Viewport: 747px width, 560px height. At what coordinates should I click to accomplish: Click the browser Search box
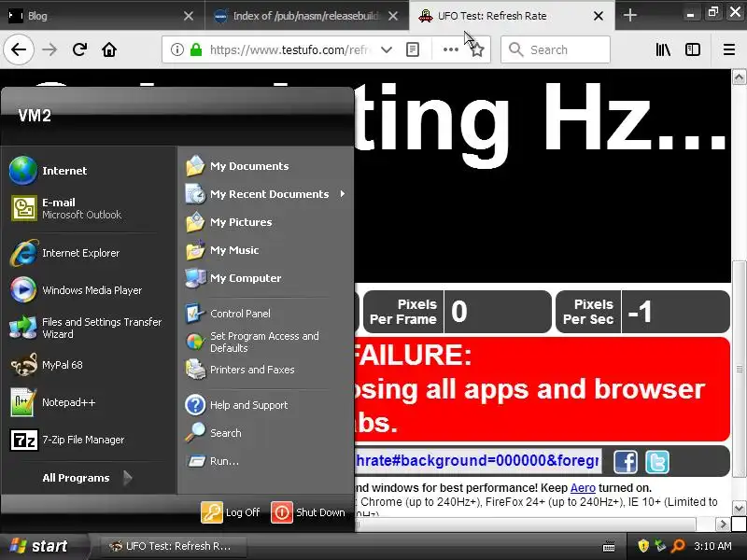(x=556, y=49)
